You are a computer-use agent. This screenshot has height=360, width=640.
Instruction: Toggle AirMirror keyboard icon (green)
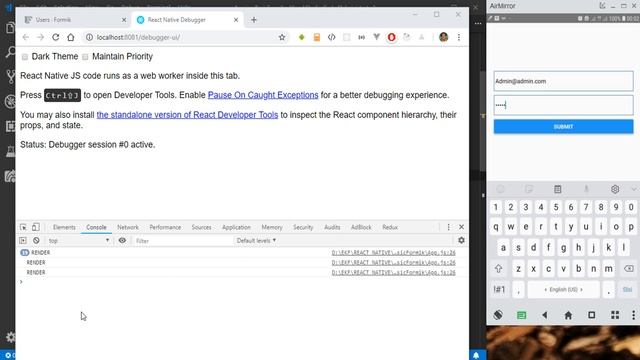(521, 315)
